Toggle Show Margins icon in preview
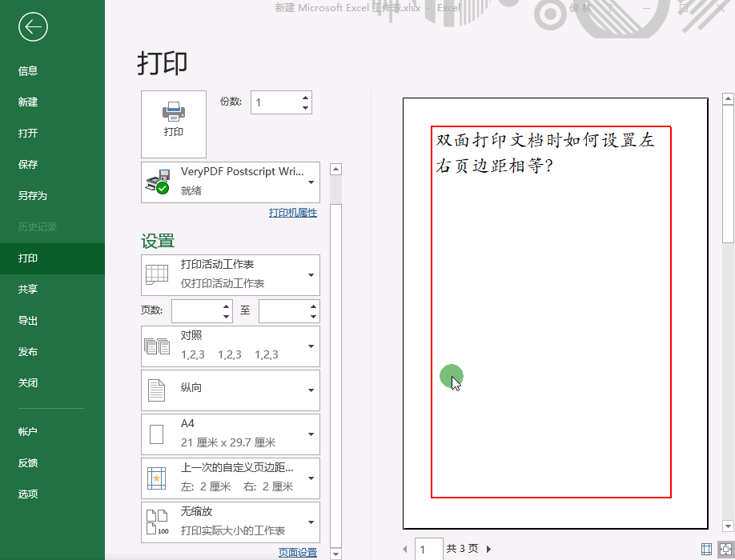 (706, 549)
